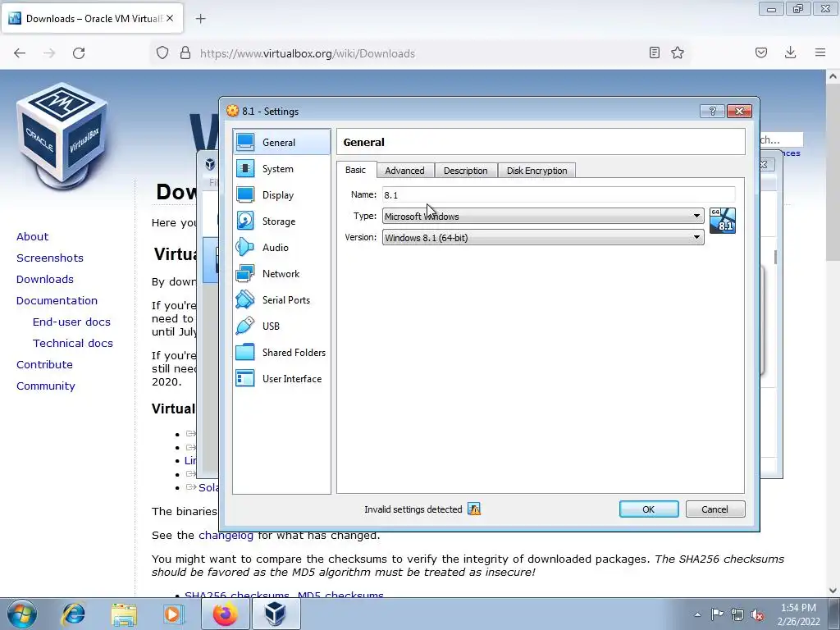
Task: Click site security padlock icon
Action: (x=185, y=53)
